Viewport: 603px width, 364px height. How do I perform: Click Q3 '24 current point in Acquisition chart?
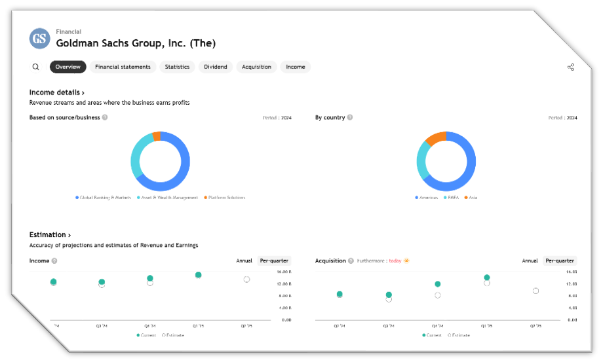(x=389, y=295)
